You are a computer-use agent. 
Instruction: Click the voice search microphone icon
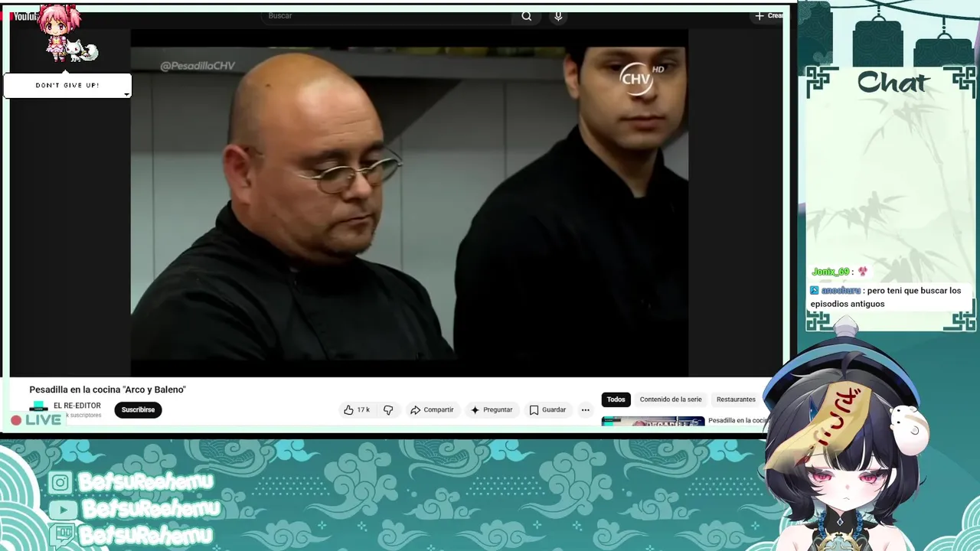[x=558, y=16]
